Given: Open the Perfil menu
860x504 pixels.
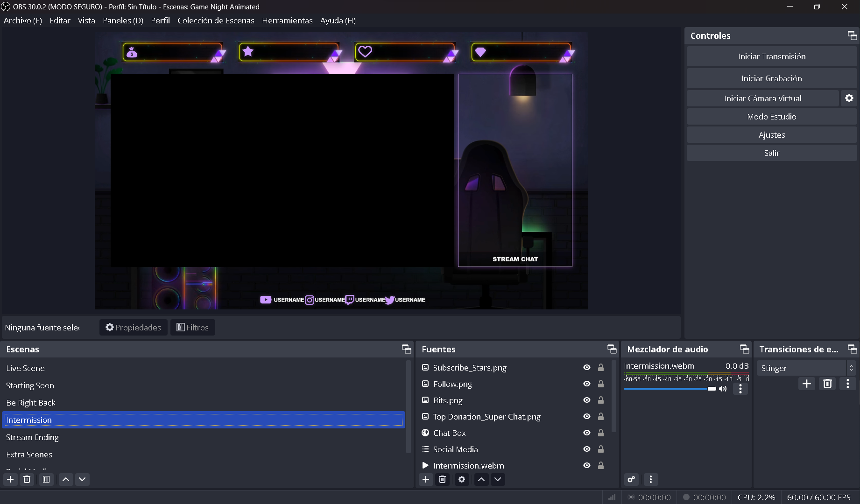Looking at the screenshot, I should pyautogui.click(x=160, y=21).
